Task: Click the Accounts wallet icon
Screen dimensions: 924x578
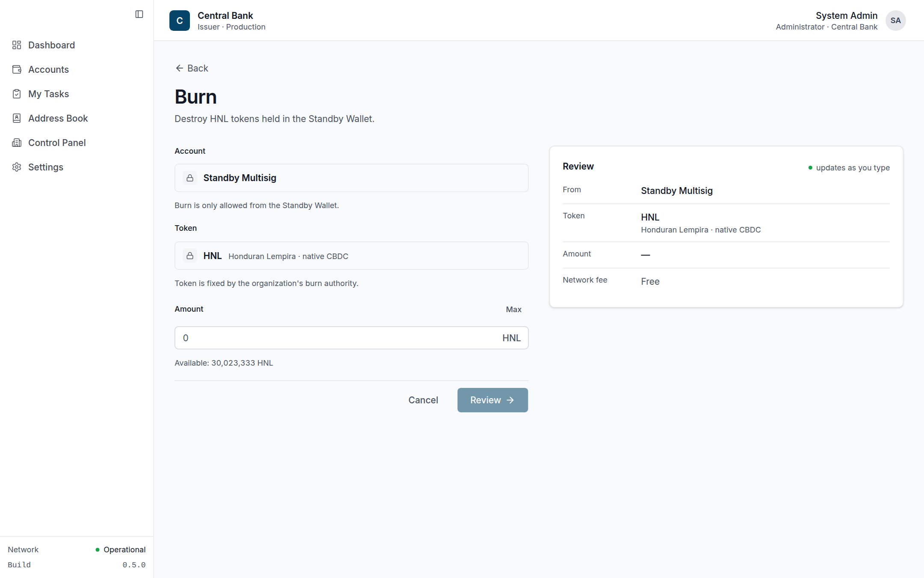Action: (x=17, y=69)
